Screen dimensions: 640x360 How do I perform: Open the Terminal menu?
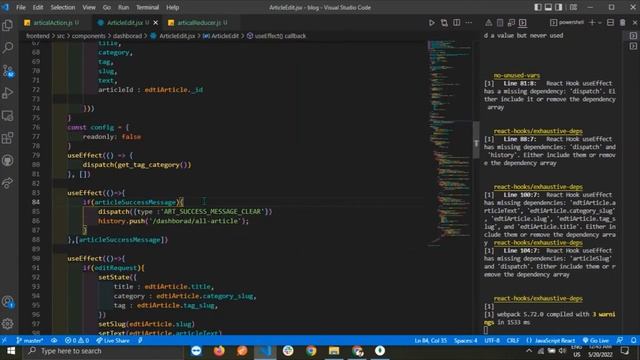147,7
